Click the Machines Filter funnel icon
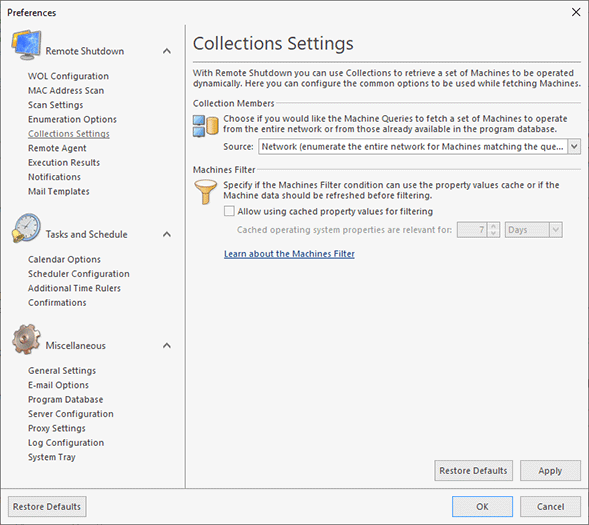Screen dimensions: 589x525 (x=205, y=192)
